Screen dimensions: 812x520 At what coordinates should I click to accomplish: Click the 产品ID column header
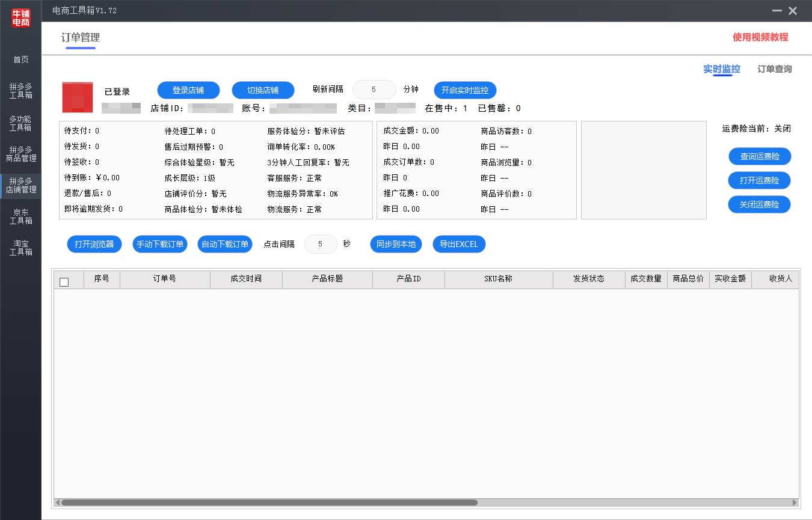tap(408, 280)
